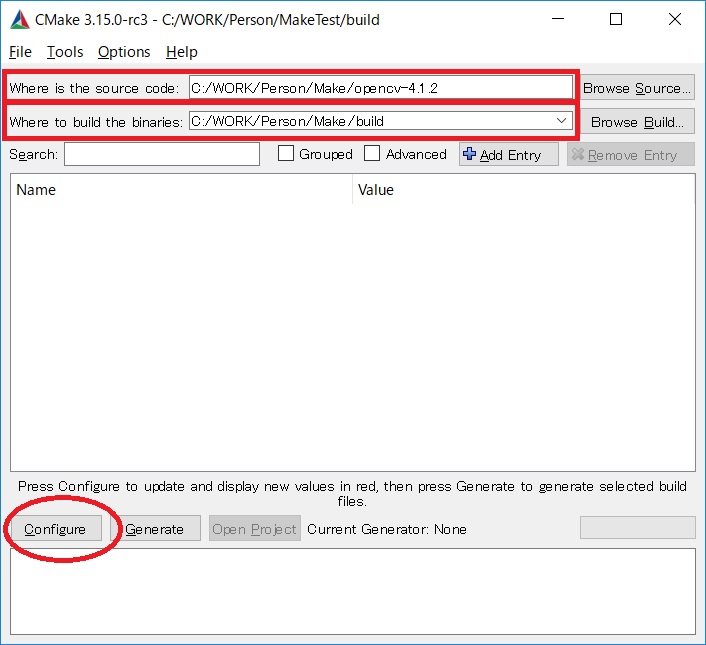Enable the Advanced checkbox

point(372,153)
